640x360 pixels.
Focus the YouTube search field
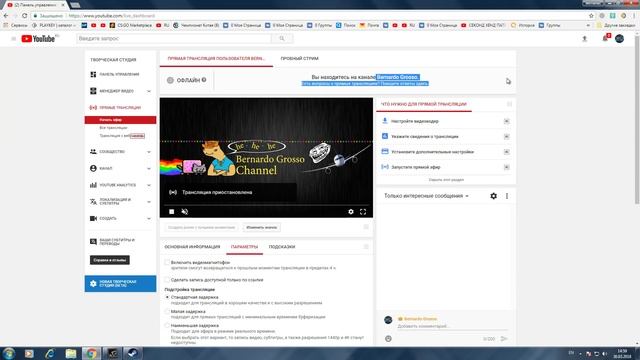(174, 38)
